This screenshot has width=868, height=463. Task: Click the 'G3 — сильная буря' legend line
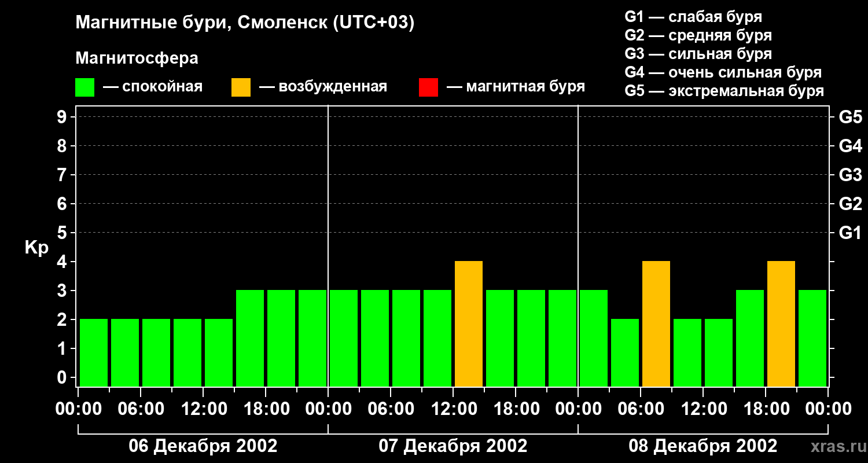[x=698, y=54]
